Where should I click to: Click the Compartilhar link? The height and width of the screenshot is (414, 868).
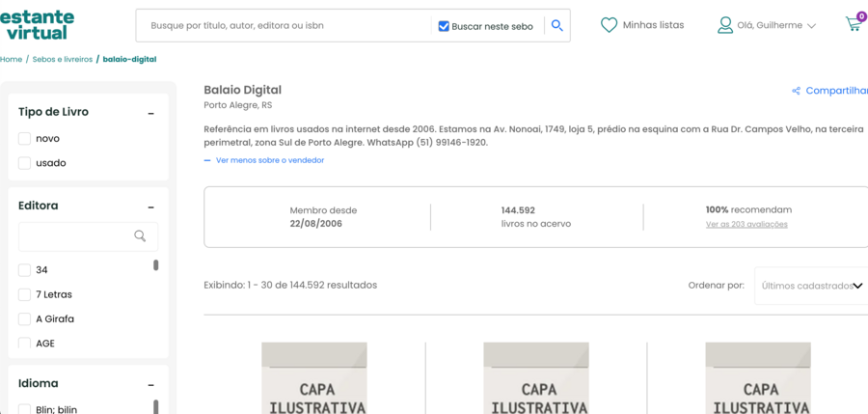point(836,91)
